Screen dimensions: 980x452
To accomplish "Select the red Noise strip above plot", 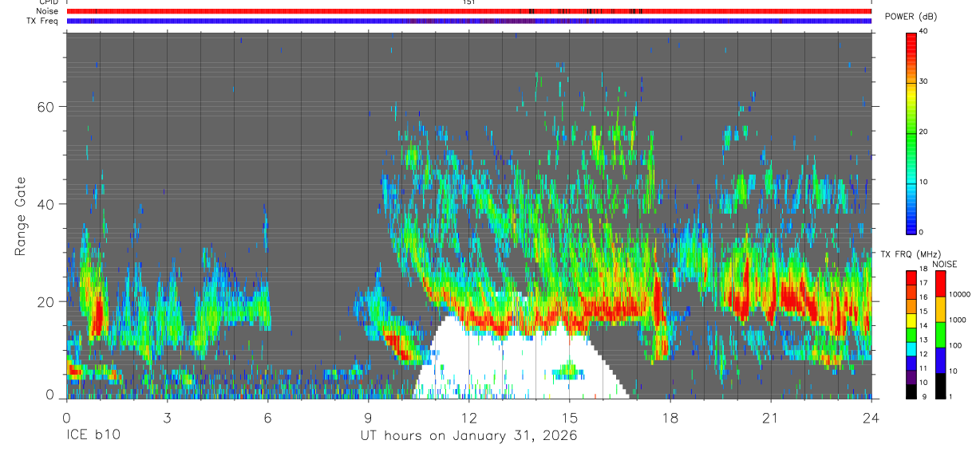I will coord(469,11).
